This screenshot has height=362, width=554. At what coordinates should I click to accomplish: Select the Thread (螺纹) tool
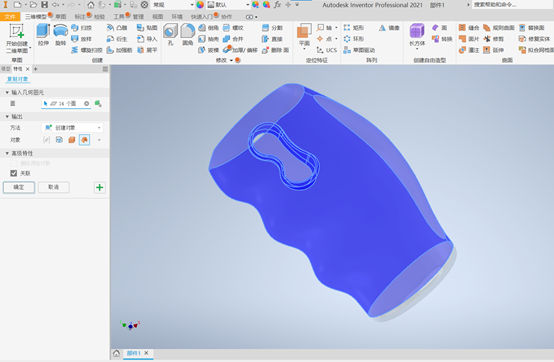coord(233,28)
